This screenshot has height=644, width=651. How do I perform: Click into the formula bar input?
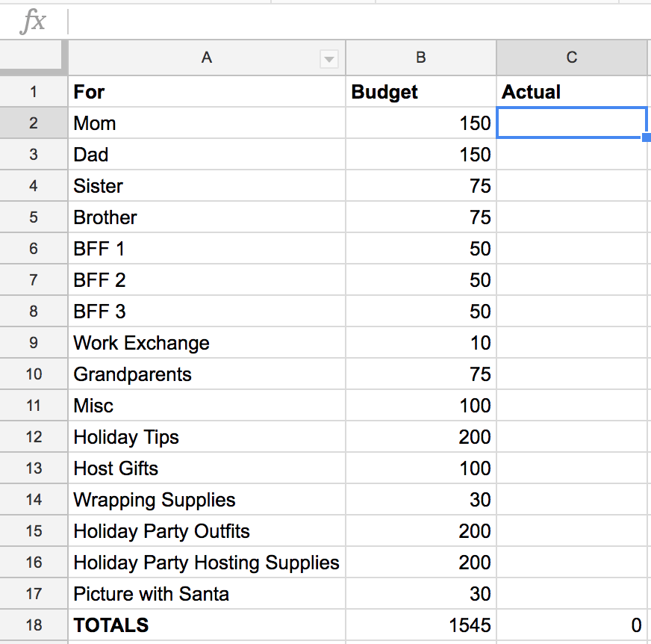click(360, 21)
